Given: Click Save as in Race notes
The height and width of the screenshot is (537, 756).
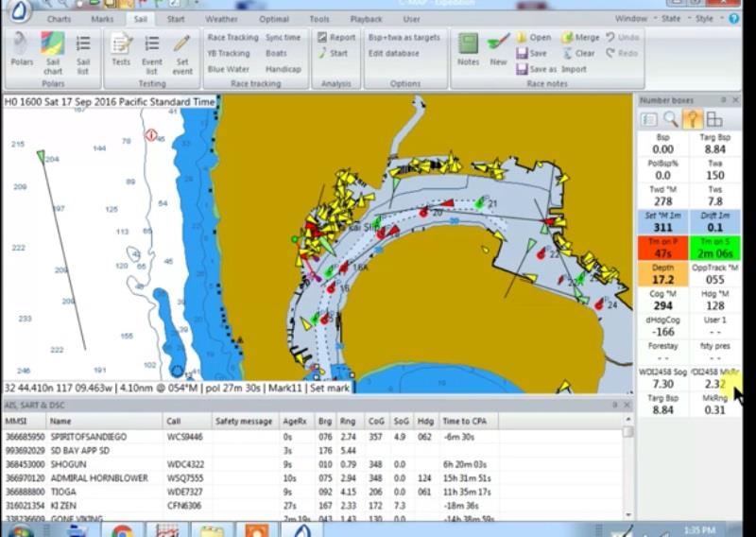Looking at the screenshot, I should coord(536,69).
